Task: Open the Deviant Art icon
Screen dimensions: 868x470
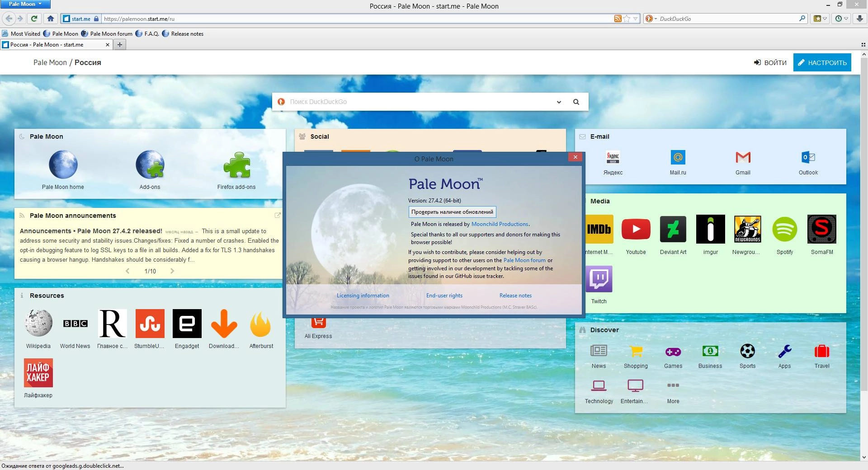Action: pos(673,229)
